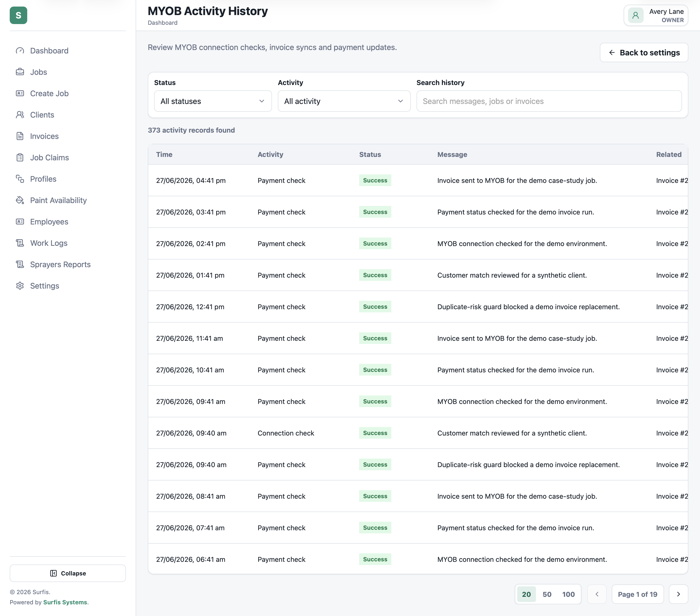Open the Invoices menu item
This screenshot has height=616, width=700.
tap(68, 136)
